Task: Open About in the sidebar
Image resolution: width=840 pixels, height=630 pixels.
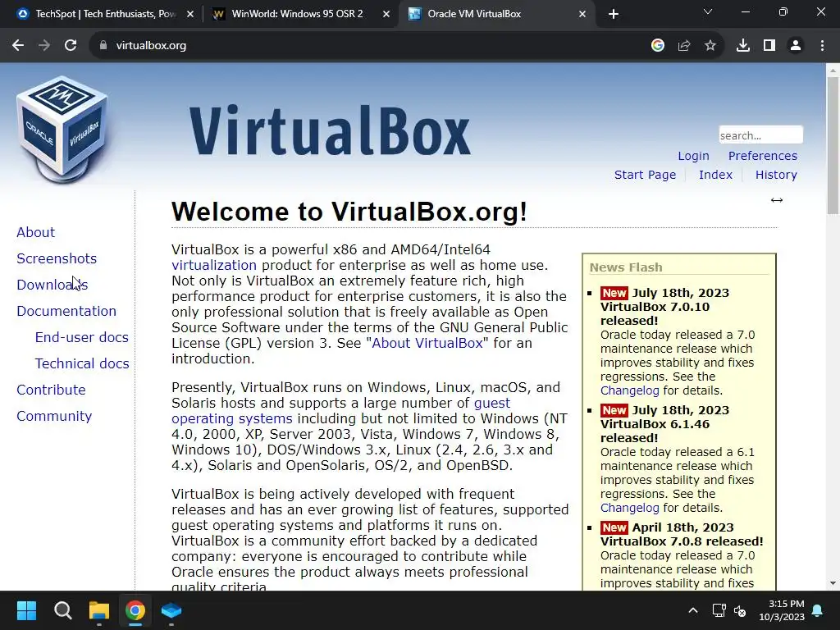Action: tap(35, 232)
